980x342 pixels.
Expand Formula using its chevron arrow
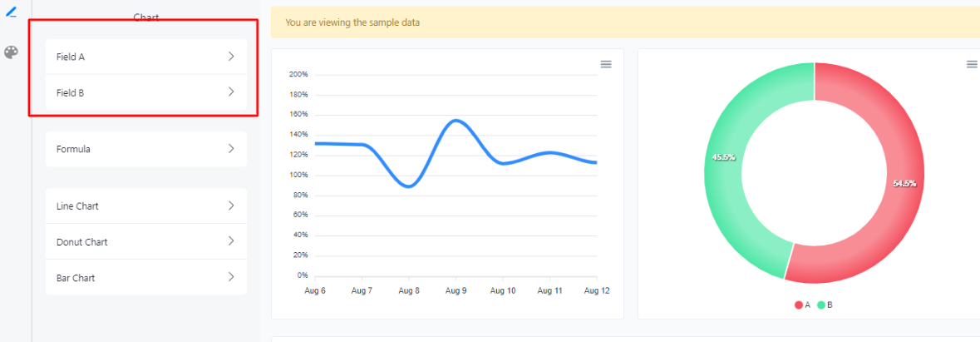click(x=231, y=149)
